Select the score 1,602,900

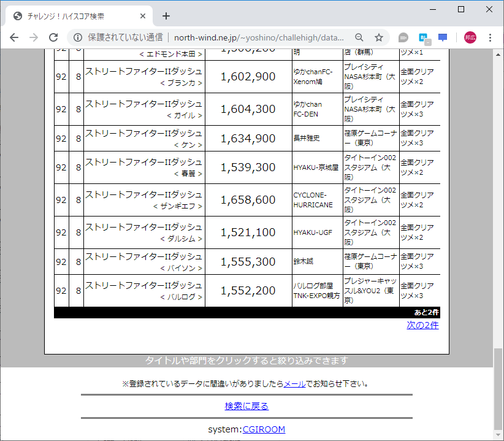(x=248, y=77)
